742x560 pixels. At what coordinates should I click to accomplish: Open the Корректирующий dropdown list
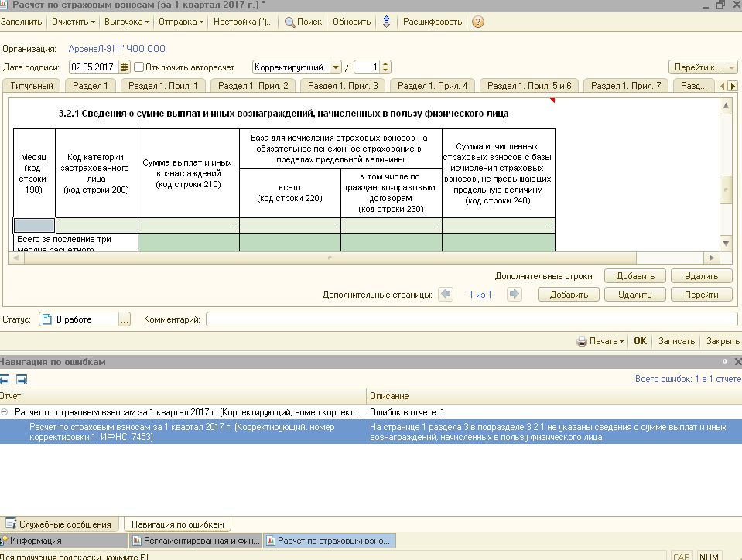(x=336, y=67)
